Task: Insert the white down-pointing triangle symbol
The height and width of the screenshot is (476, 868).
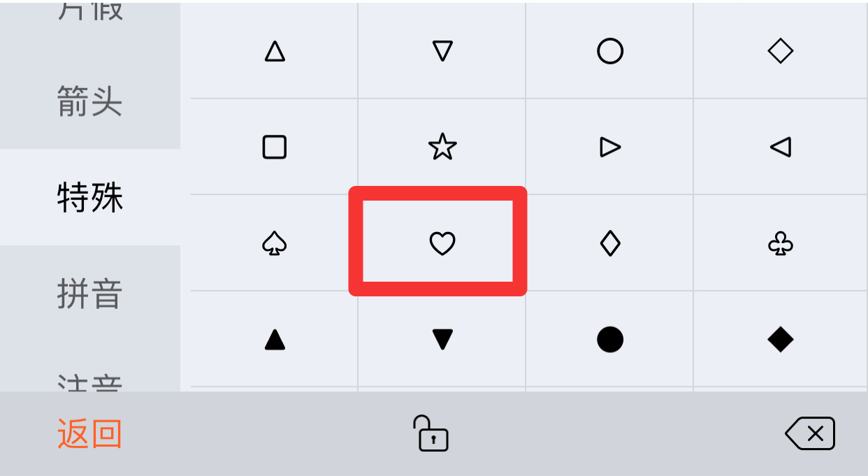Action: (x=442, y=51)
